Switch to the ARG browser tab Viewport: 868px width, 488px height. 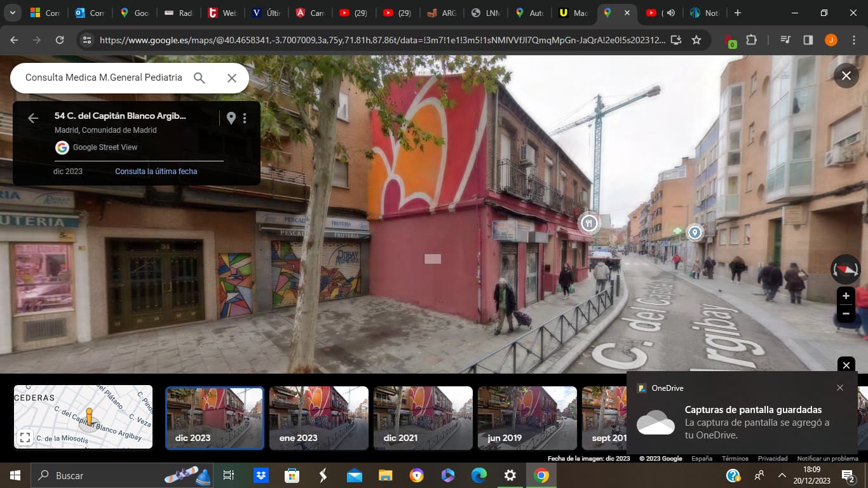[441, 13]
